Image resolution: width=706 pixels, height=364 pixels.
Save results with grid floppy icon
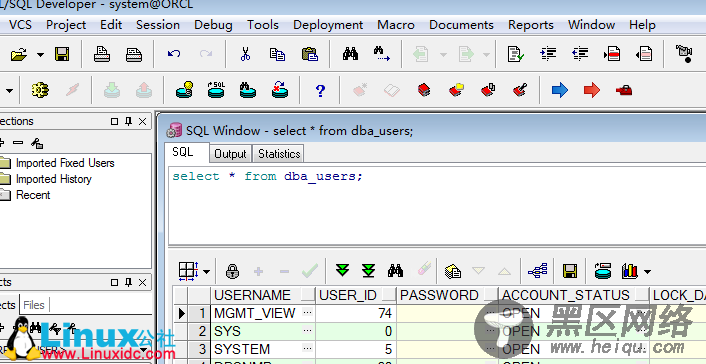570,271
